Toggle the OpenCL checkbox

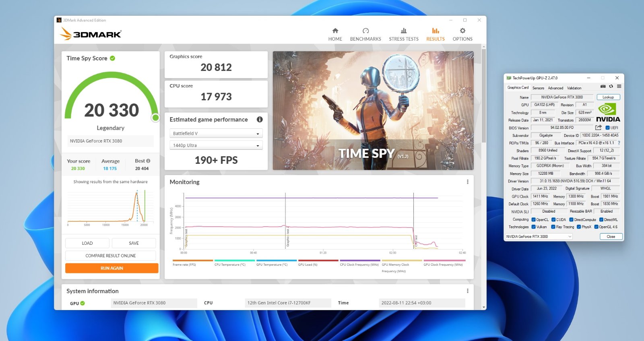click(x=533, y=220)
